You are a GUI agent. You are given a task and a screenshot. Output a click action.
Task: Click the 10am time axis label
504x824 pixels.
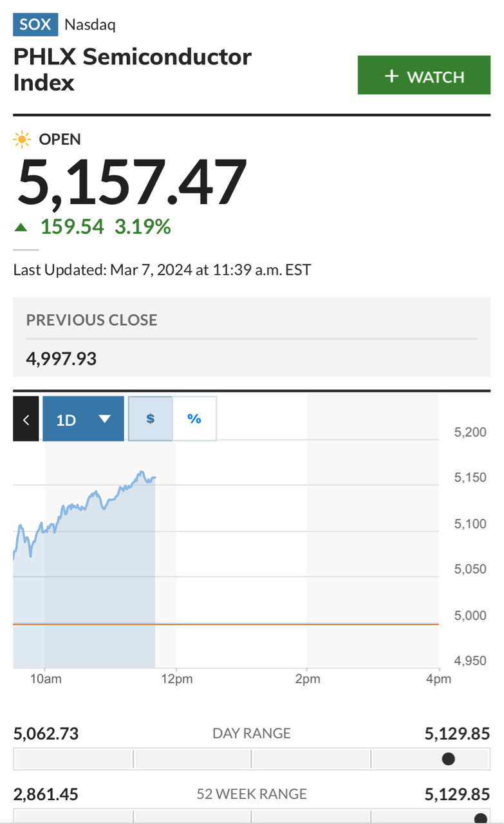tap(44, 679)
